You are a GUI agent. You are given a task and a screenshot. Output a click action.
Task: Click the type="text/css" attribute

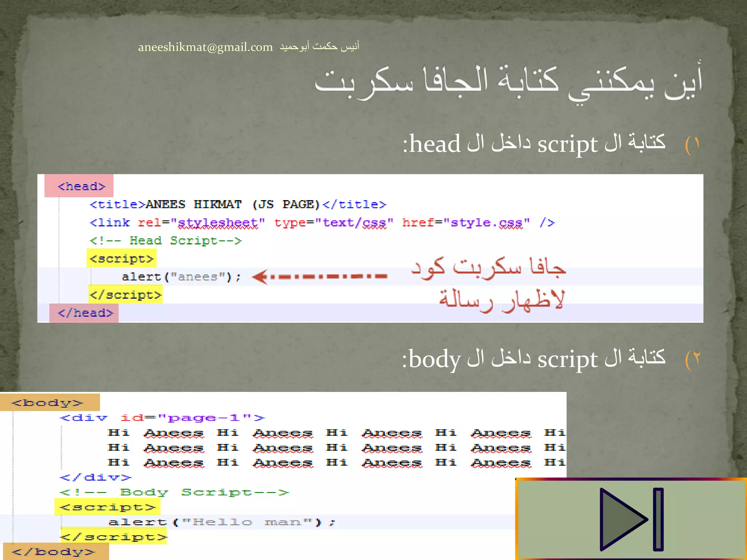[334, 222]
